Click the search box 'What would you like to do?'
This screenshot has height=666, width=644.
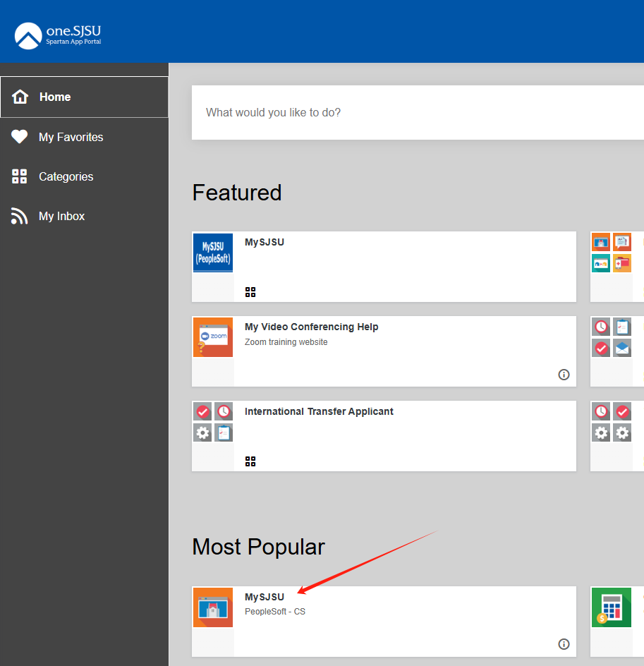point(416,113)
